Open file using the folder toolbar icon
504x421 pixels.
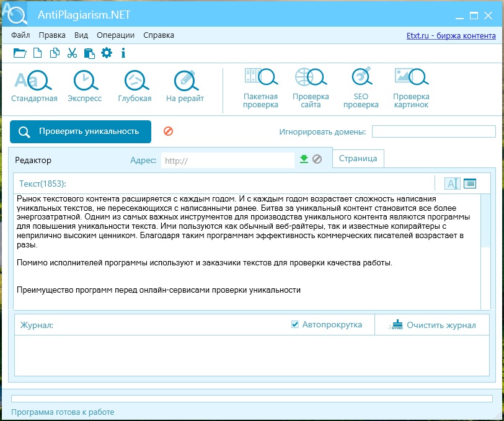20,53
